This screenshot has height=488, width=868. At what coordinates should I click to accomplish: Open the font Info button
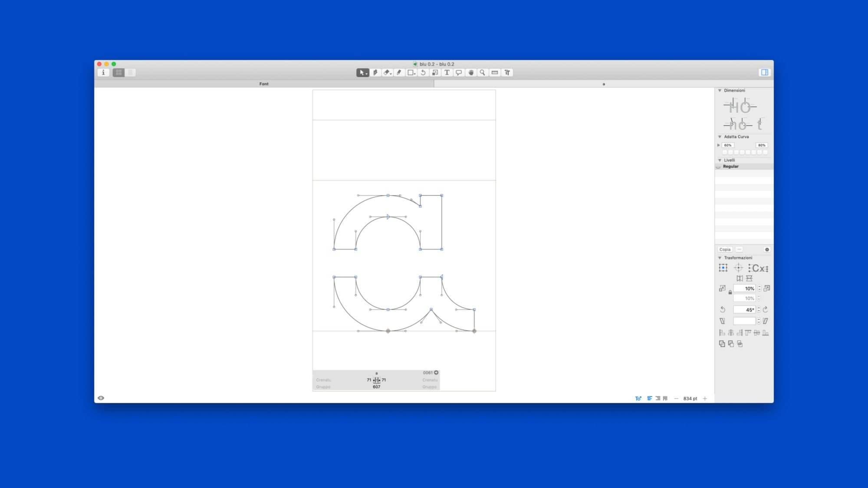[x=103, y=73]
